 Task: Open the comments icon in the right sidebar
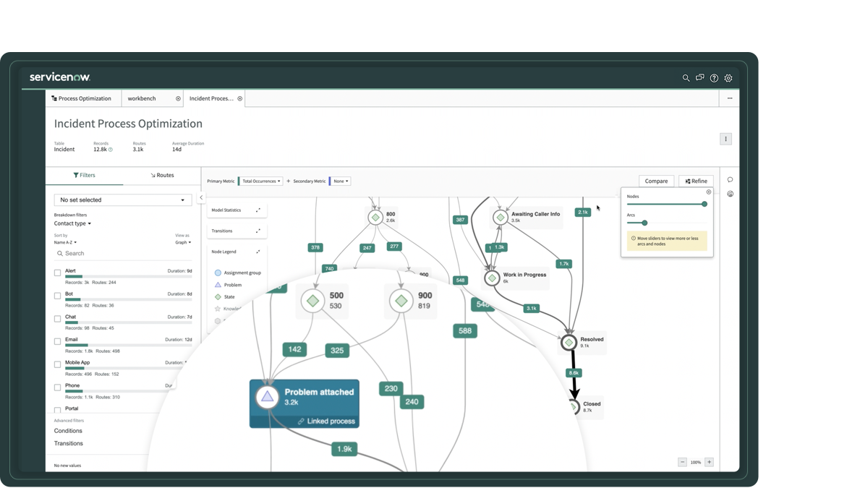click(x=731, y=180)
